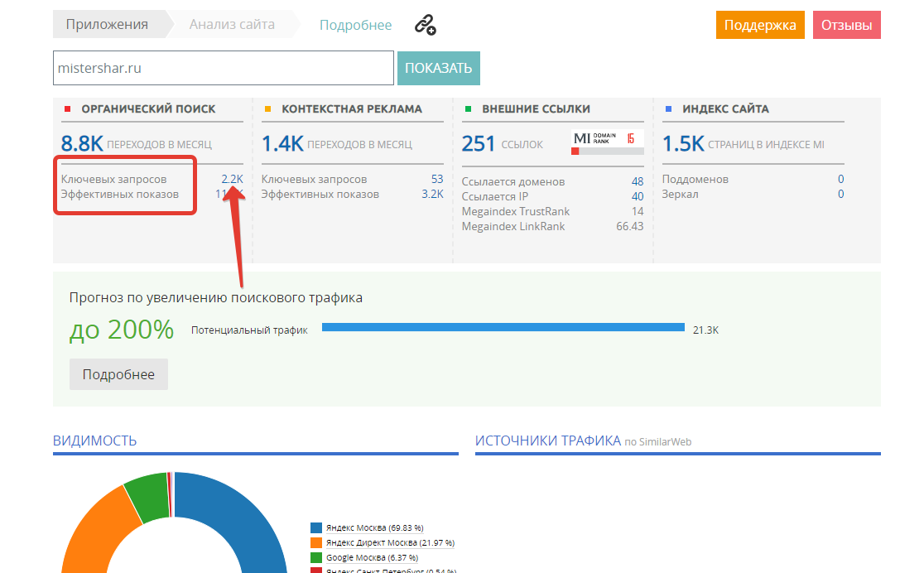This screenshot has height=573, width=924.
Task: Click КОНТЕКСТНАЯ РЕКЛАМА panel heading
Action: pyautogui.click(x=352, y=109)
